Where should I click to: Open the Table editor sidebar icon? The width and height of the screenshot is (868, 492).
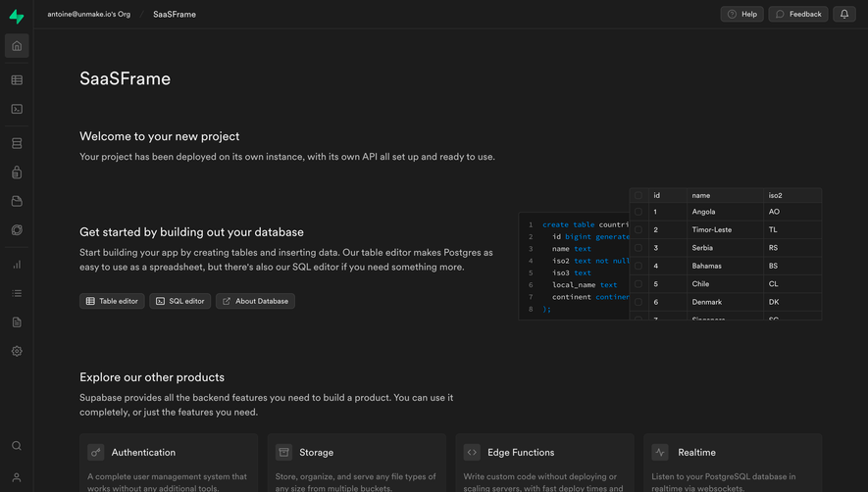17,80
